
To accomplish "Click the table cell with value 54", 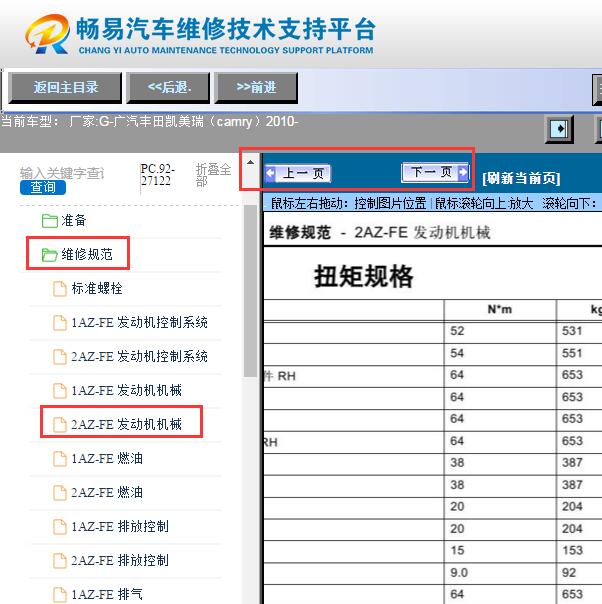I will click(500, 353).
